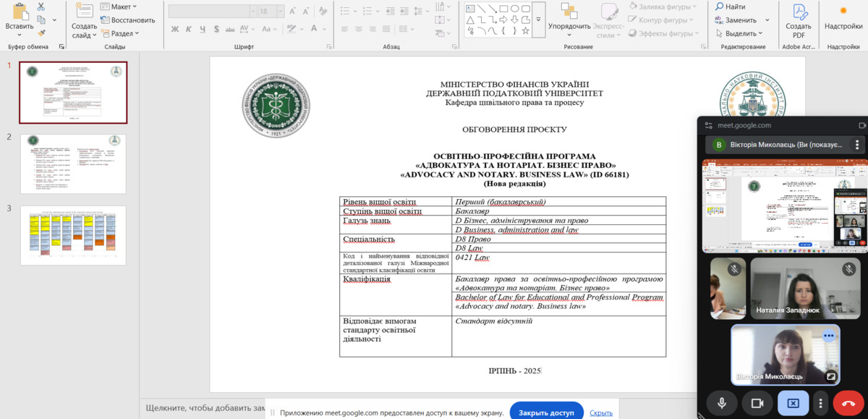
Task: Select the triangle shape in gallery
Action: point(470,20)
